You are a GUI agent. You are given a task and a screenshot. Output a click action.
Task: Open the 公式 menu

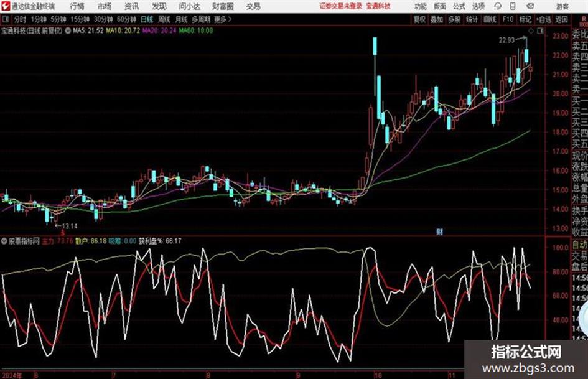pos(459,6)
